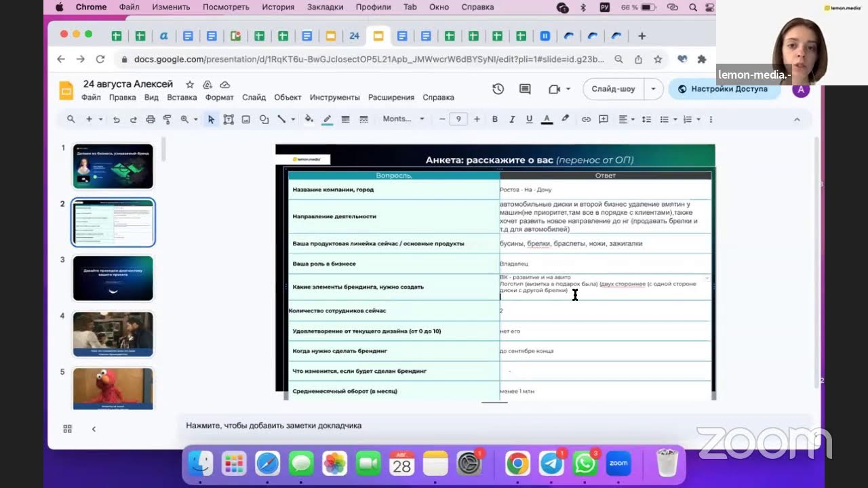
Task: Select slide 1 thumbnail
Action: [x=113, y=166]
